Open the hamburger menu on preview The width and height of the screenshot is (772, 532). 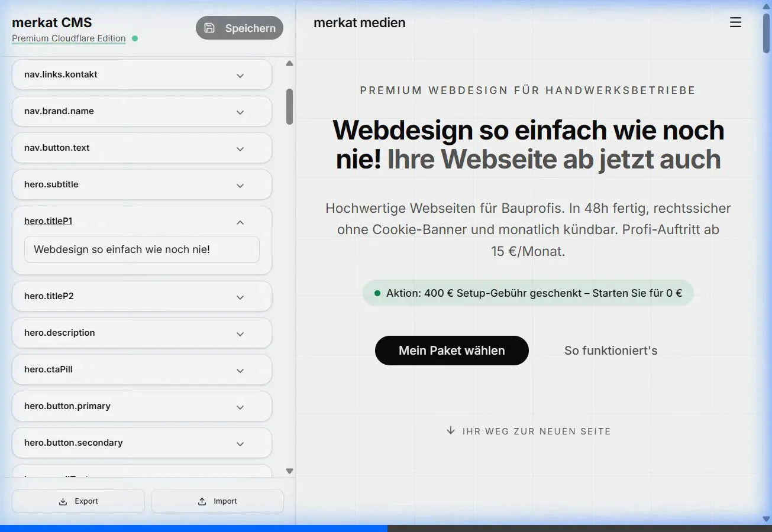click(x=735, y=22)
